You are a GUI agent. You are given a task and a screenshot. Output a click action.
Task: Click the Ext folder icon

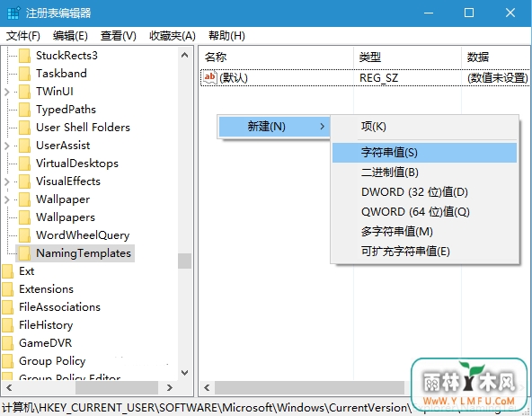click(x=7, y=271)
